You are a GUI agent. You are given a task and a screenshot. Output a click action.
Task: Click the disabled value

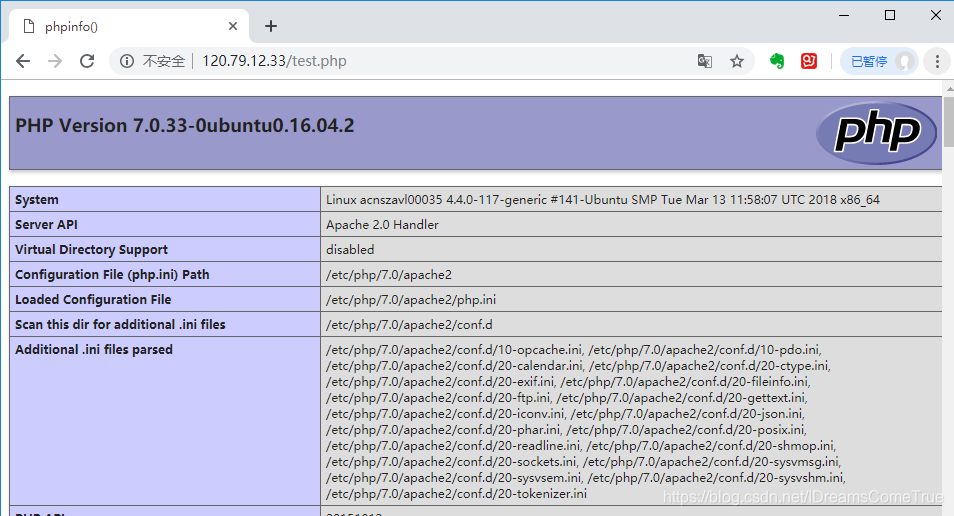tap(350, 249)
